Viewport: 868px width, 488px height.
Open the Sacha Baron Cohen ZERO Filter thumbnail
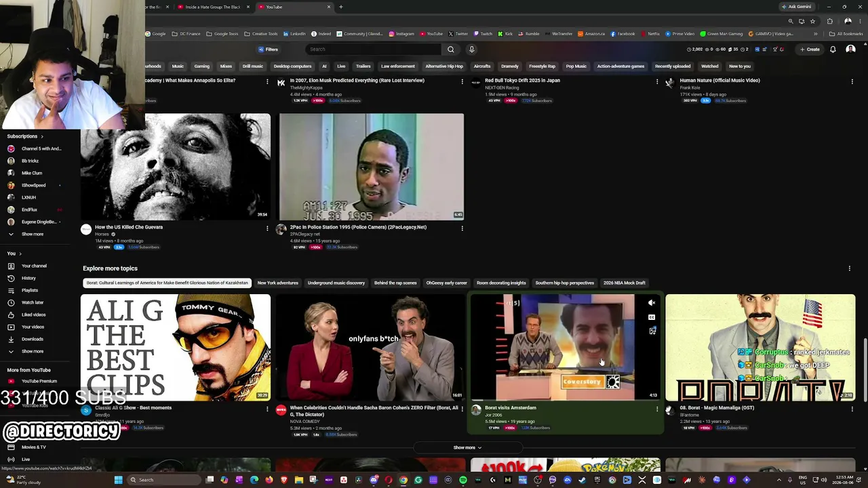tap(370, 347)
